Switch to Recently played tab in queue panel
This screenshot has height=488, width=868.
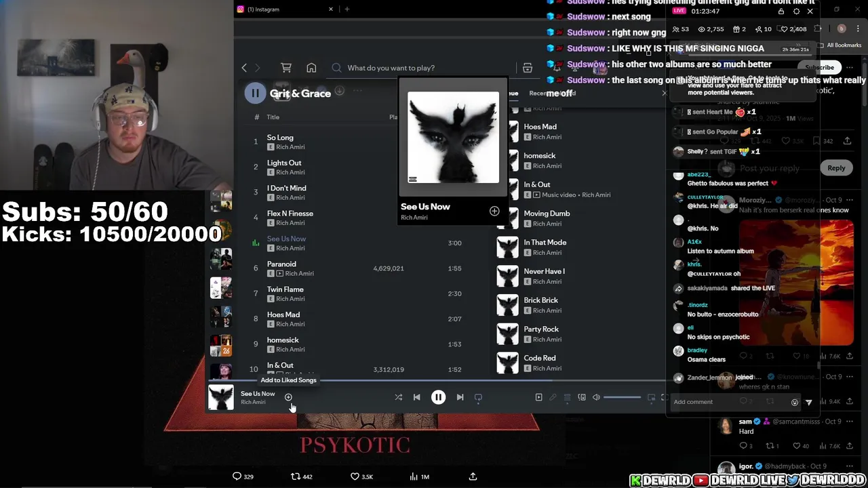552,94
